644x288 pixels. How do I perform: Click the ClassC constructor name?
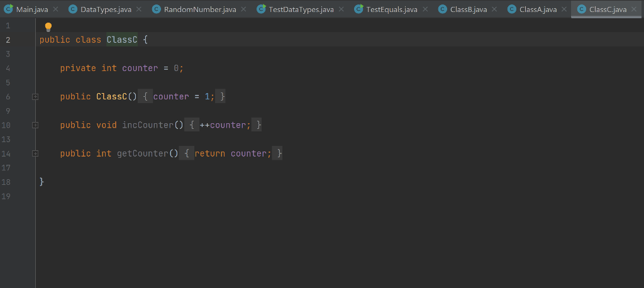[x=112, y=97]
